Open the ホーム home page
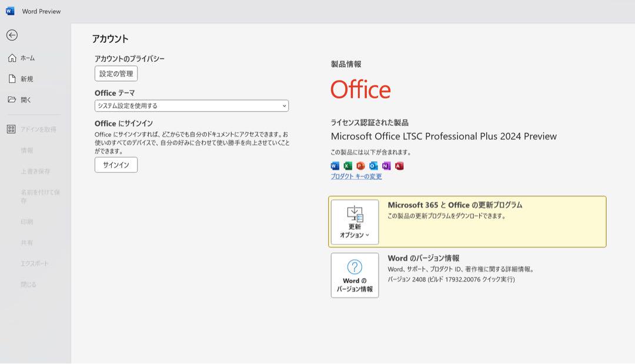The height and width of the screenshot is (364, 635). click(x=27, y=58)
